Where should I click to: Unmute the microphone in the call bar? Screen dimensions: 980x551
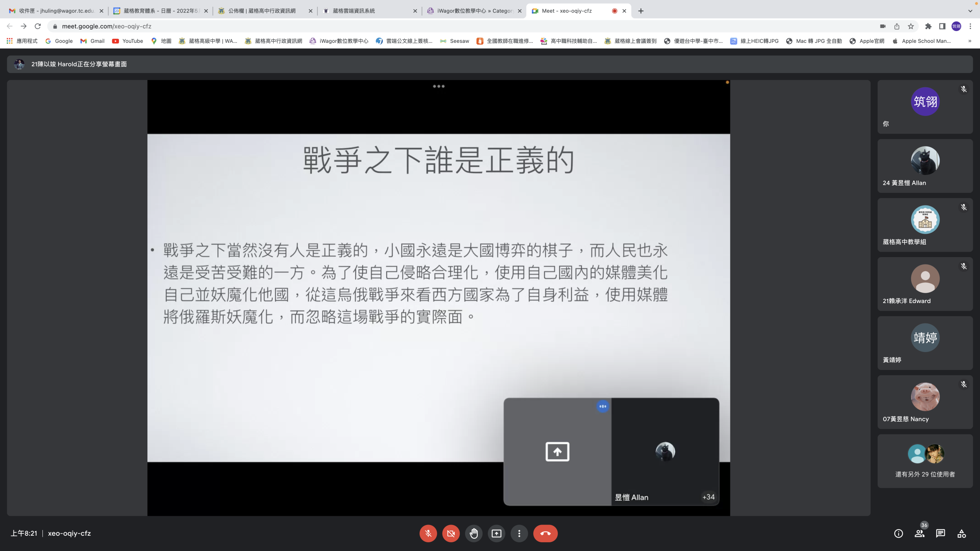click(428, 533)
